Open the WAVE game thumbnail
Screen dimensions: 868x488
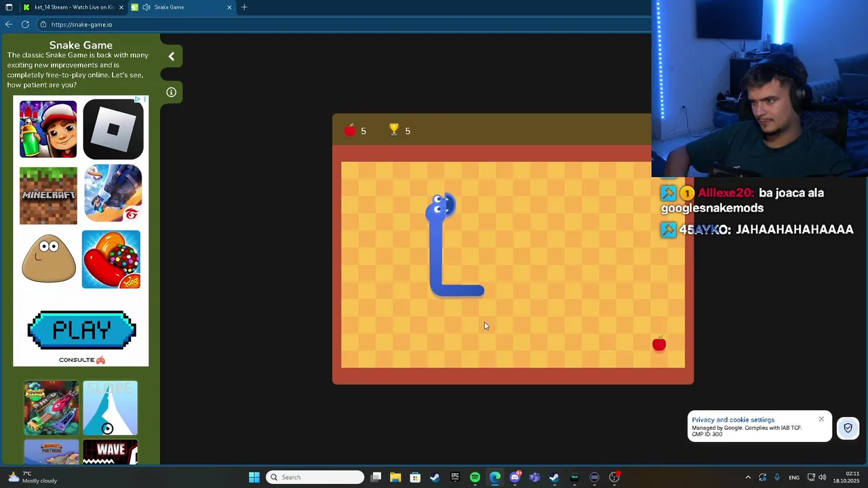110,452
